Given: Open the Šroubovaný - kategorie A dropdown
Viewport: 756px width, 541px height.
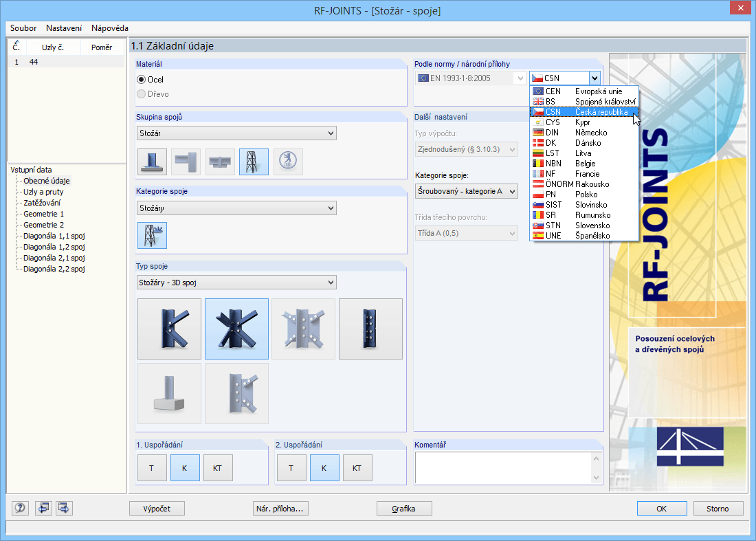Looking at the screenshot, I should [466, 191].
